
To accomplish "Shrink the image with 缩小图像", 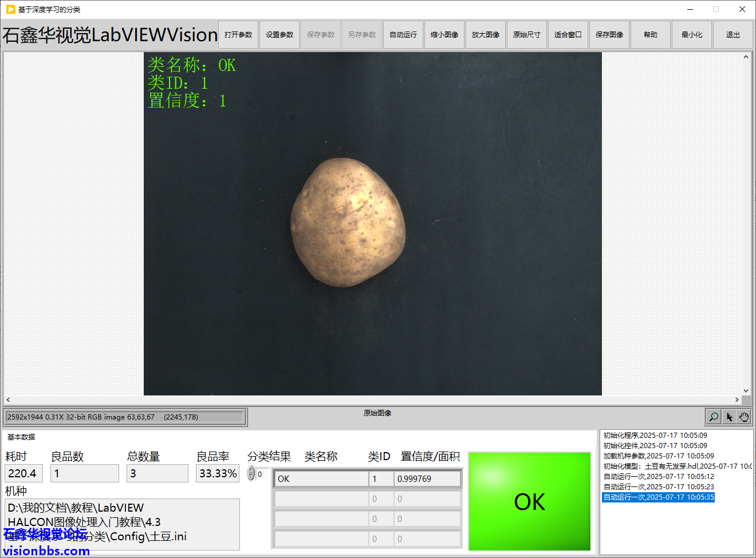I will coord(444,35).
